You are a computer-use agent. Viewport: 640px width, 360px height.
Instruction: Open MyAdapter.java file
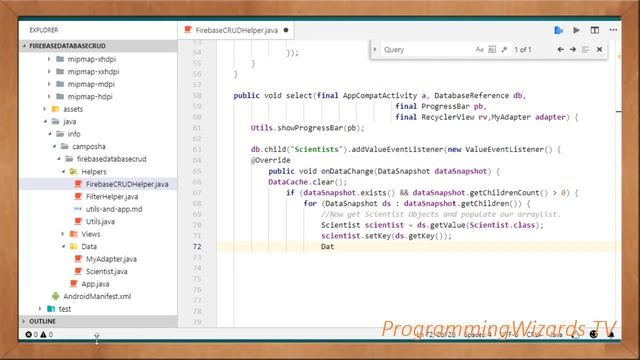point(111,259)
